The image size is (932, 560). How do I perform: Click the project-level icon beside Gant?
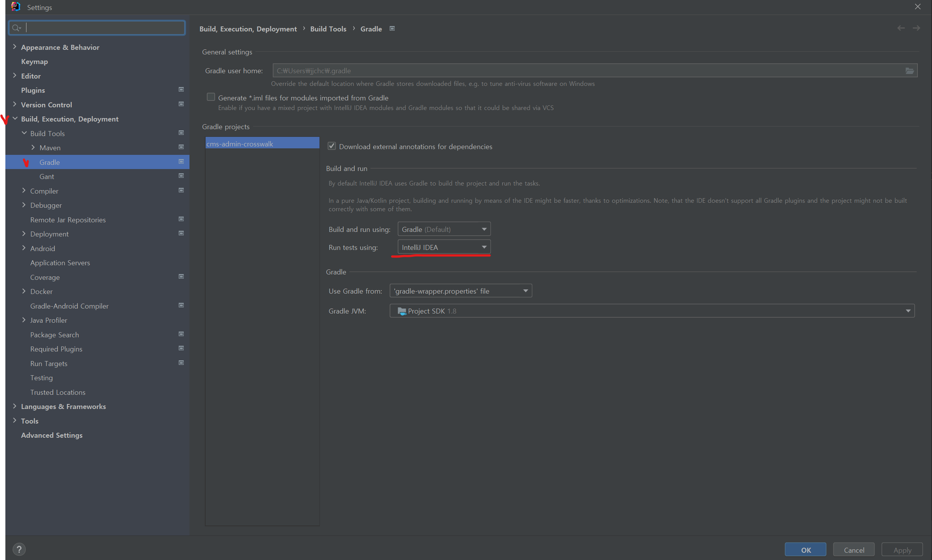click(181, 176)
